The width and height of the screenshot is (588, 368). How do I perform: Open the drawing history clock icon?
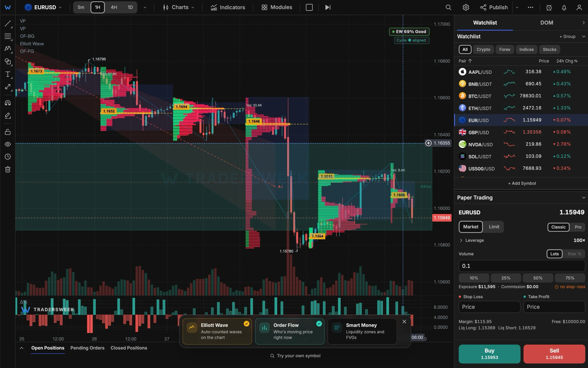pos(8,156)
